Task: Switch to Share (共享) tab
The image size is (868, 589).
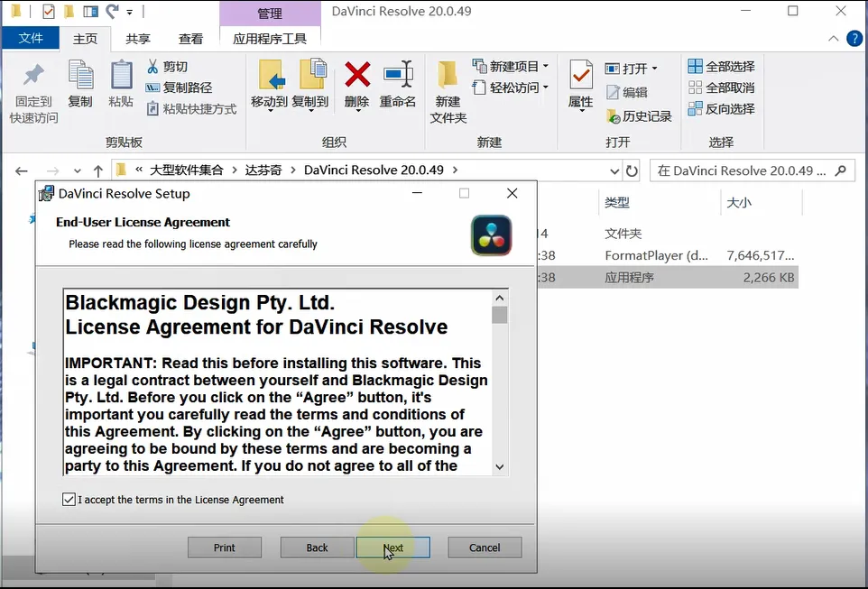Action: click(x=138, y=39)
